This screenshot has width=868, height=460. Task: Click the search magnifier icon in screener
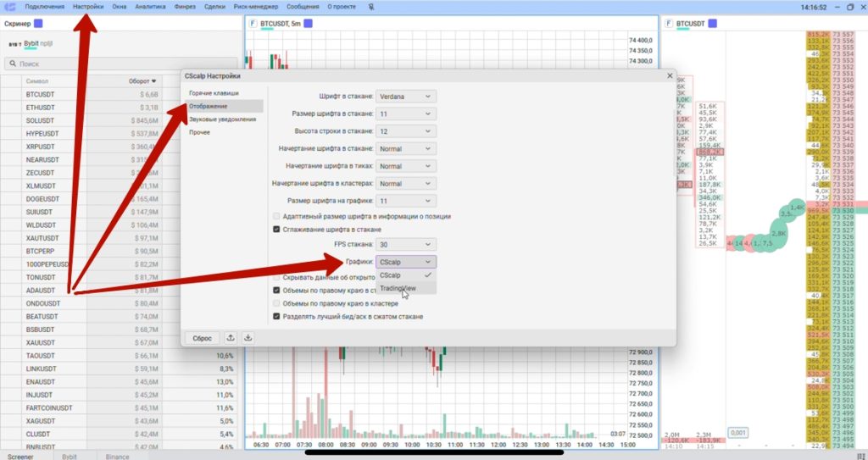click(x=14, y=64)
